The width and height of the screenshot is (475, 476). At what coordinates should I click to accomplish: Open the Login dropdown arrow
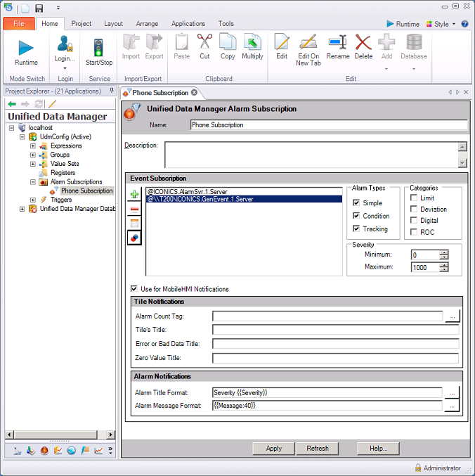point(65,68)
